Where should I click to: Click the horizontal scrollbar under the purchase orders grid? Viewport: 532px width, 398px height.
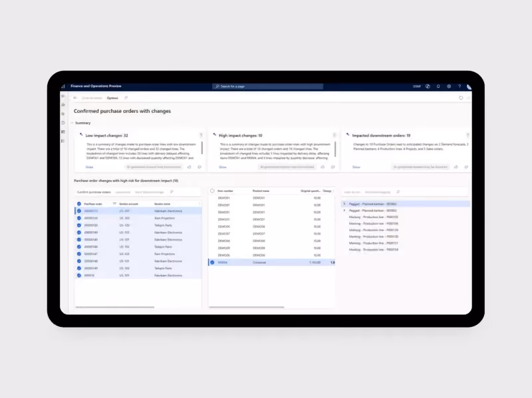[x=114, y=307]
